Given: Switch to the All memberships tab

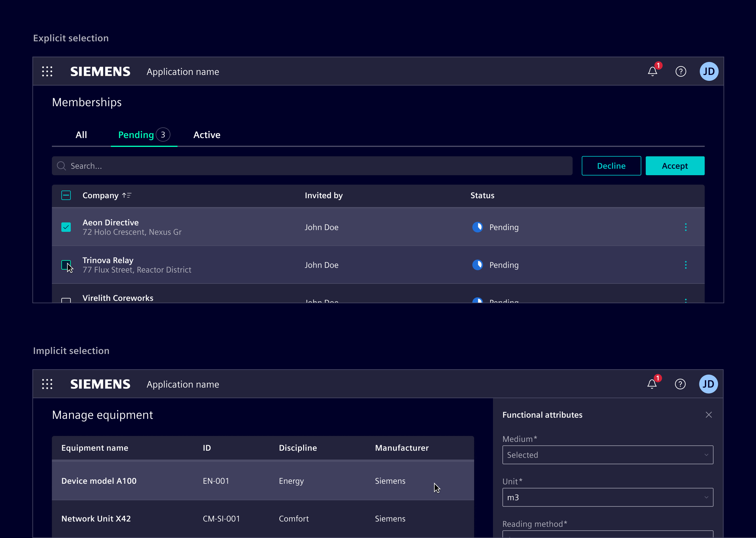Looking at the screenshot, I should click(x=81, y=134).
